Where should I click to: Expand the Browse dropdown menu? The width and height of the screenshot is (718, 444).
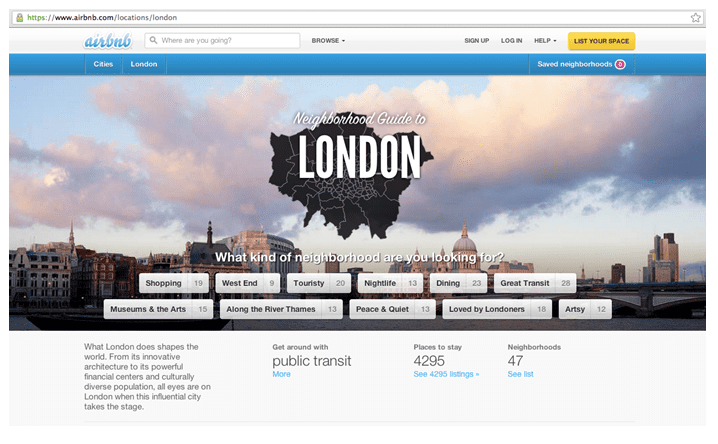328,41
